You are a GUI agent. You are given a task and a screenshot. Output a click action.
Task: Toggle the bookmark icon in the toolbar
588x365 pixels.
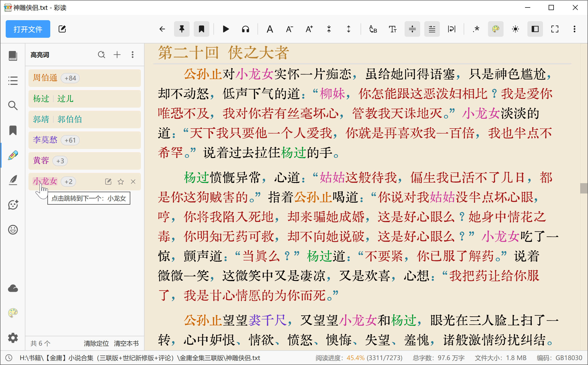[202, 29]
